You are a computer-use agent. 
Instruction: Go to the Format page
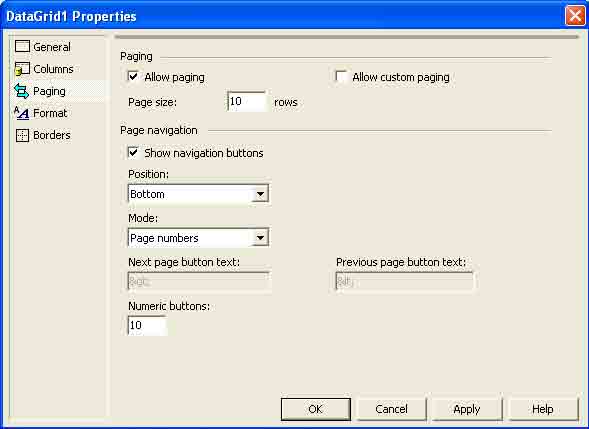pos(50,113)
